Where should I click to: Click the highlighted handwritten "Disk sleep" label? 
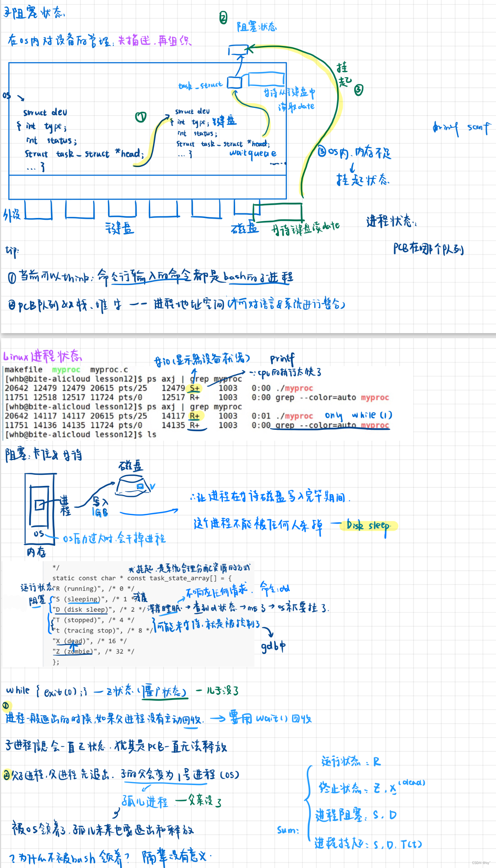368,526
